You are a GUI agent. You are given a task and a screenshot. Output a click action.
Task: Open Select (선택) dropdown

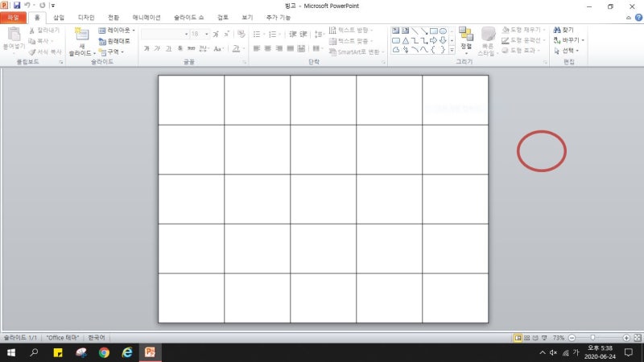coord(567,51)
